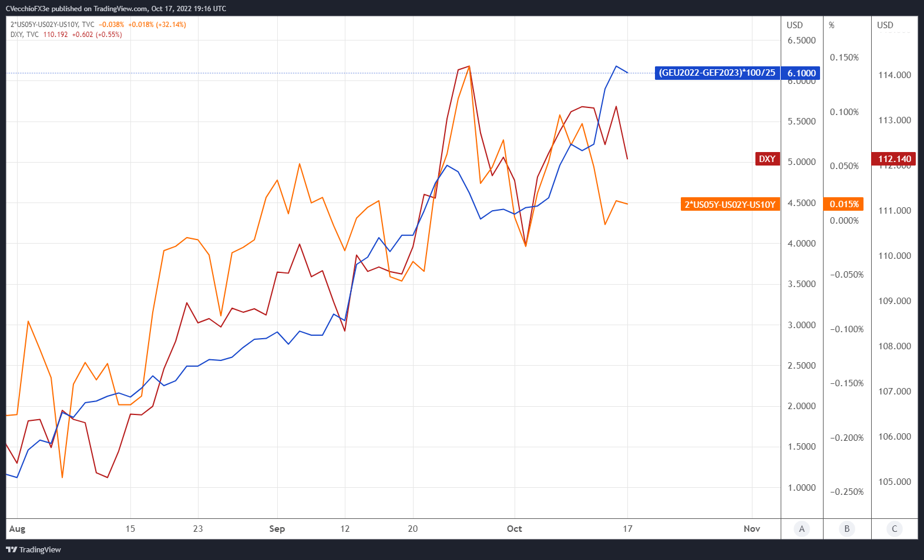The image size is (924, 560).
Task: Click the 110.192 DXY legend value
Action: point(55,35)
